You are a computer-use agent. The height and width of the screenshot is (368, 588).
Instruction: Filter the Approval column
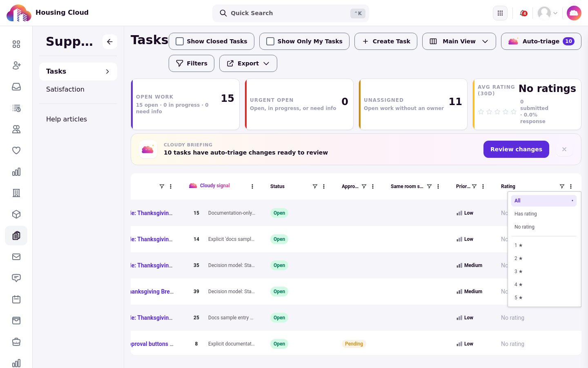(364, 186)
